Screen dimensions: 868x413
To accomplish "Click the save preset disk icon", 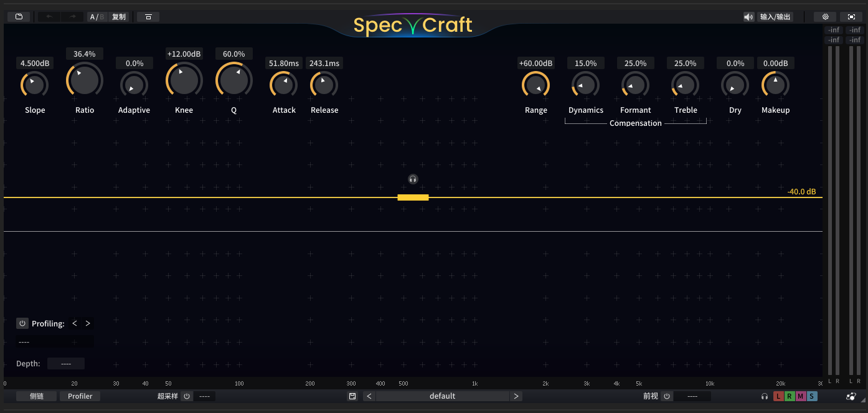I will pos(352,396).
